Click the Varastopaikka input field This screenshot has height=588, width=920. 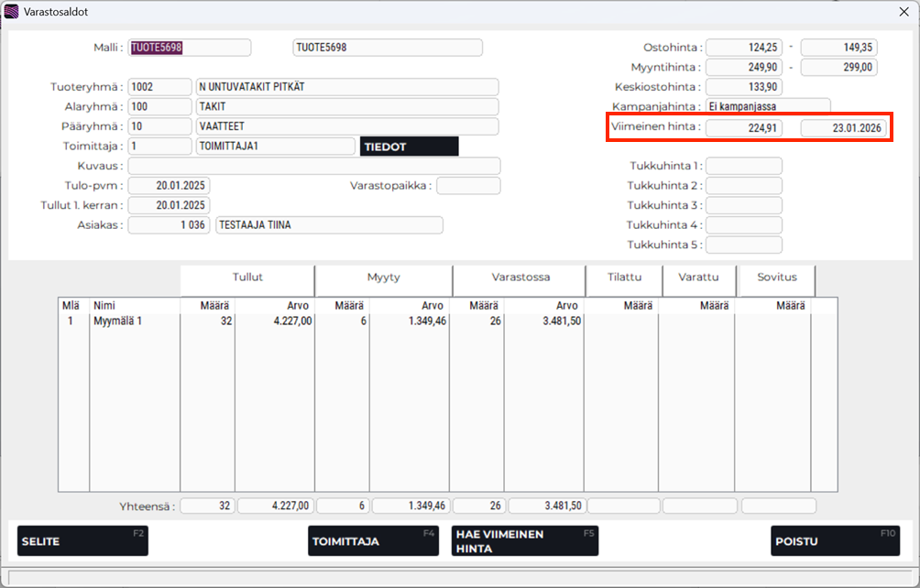click(x=468, y=186)
